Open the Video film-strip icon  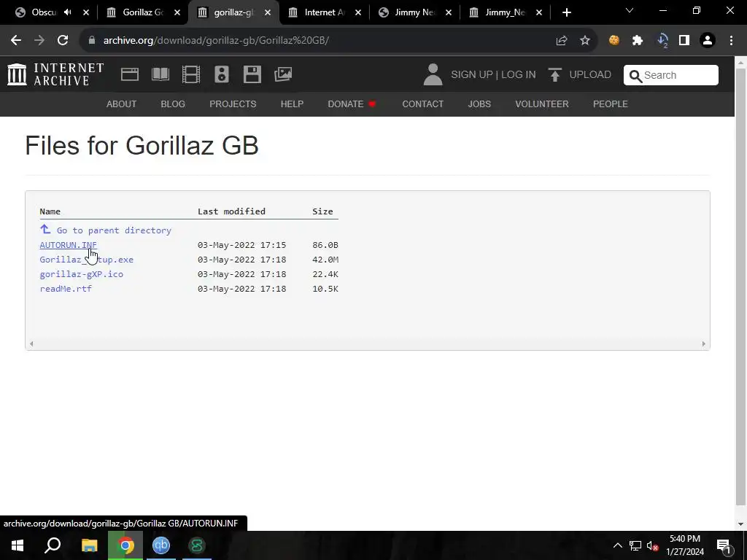191,74
